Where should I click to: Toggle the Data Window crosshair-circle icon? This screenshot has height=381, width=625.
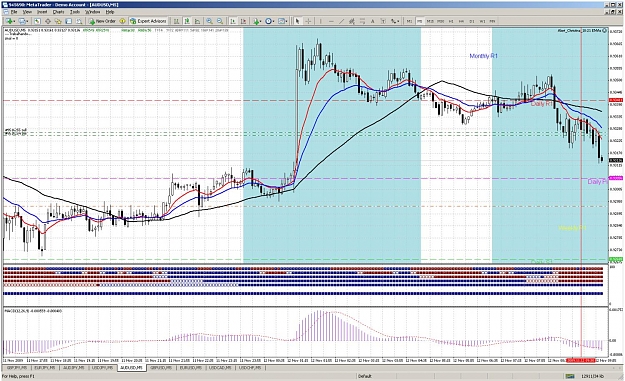point(48,21)
